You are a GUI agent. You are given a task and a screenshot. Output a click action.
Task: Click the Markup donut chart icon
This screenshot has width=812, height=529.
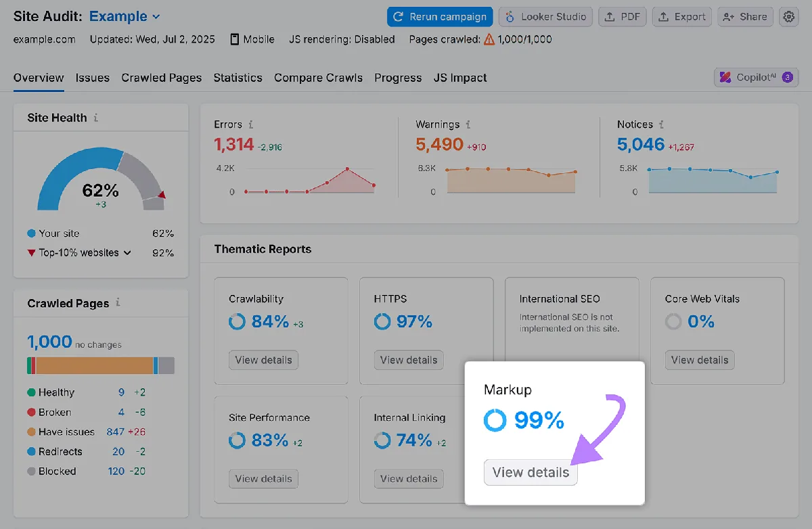point(495,421)
